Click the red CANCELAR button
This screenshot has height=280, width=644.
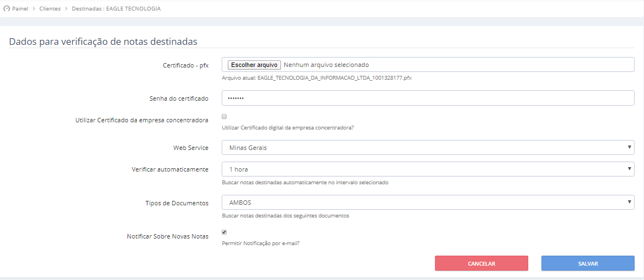pyautogui.click(x=482, y=263)
